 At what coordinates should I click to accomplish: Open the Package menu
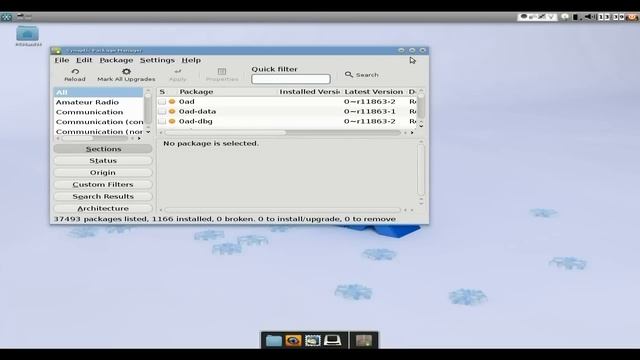coord(116,60)
